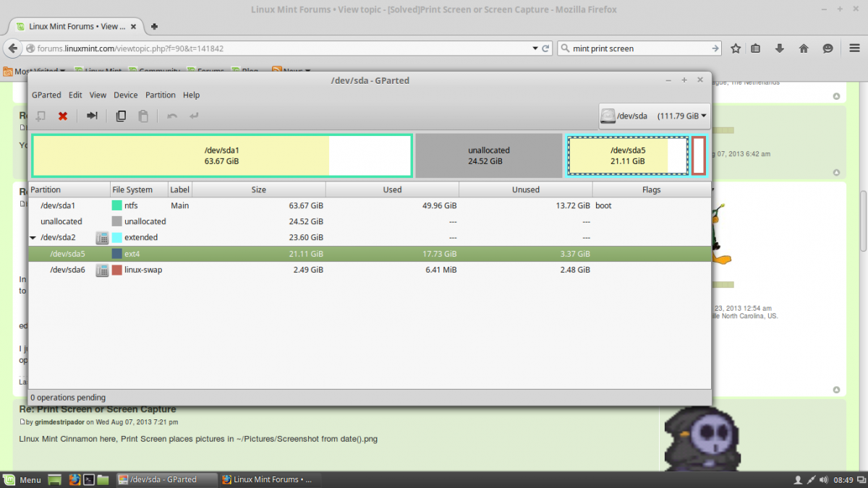Open the Mint Menu button
The height and width of the screenshot is (488, 868).
pyautogui.click(x=22, y=479)
